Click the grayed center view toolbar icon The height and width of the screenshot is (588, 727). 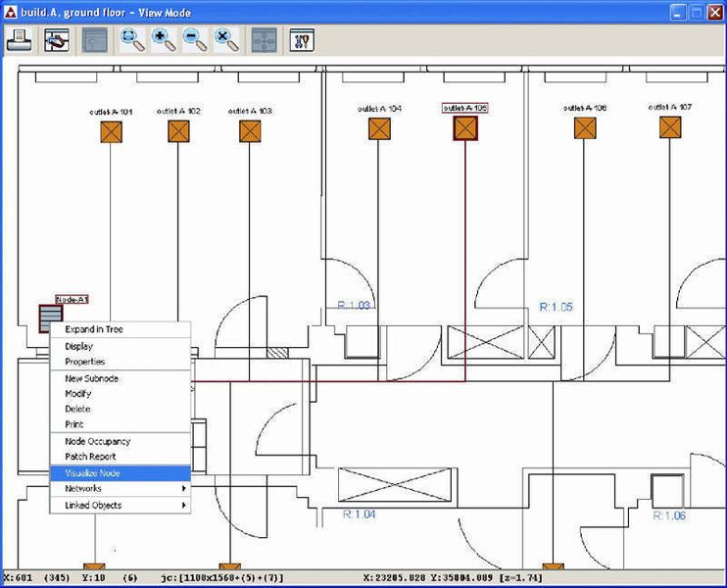(264, 40)
